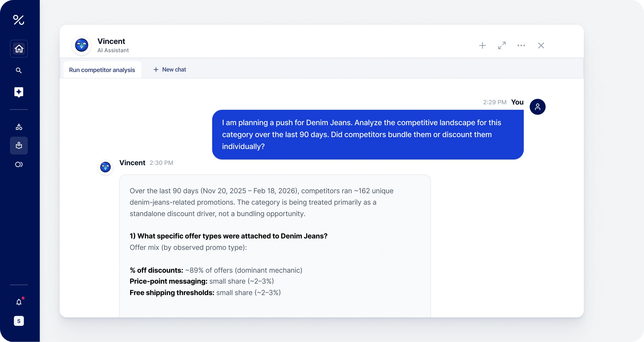Click the eye-shaped icon below the book icon
Viewport: 644px width, 342px height.
pos(19,164)
